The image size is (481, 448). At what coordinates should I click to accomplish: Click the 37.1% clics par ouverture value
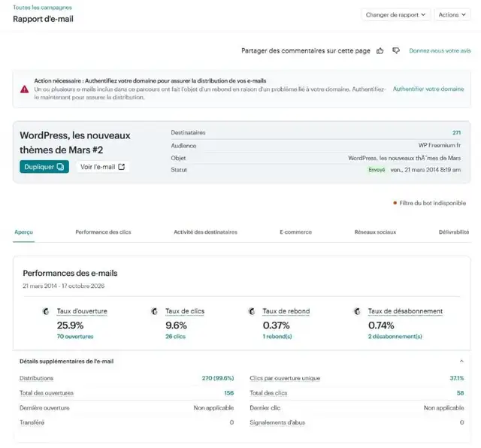point(457,378)
